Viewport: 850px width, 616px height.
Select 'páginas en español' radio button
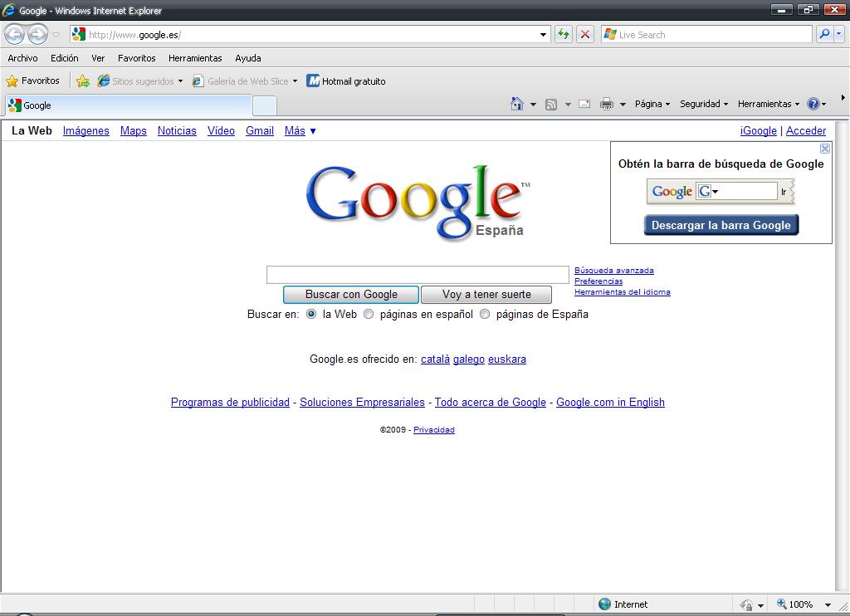point(369,314)
